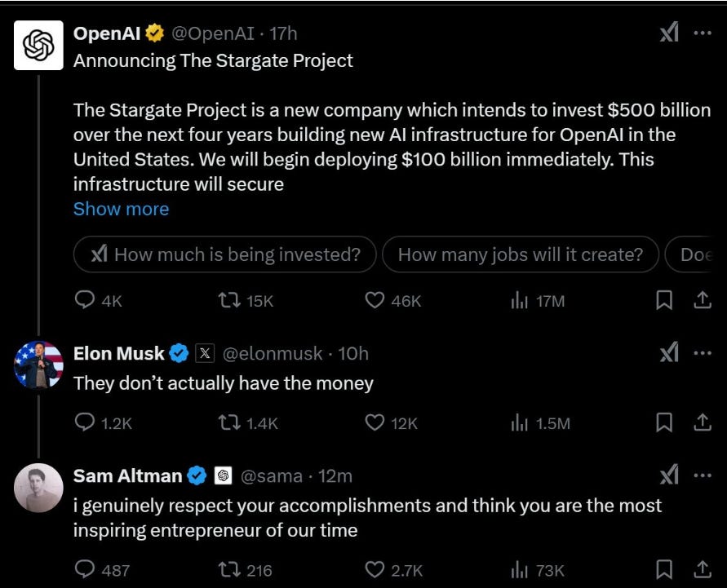
Task: Bookmark Elon Musk's reply
Action: [x=664, y=422]
